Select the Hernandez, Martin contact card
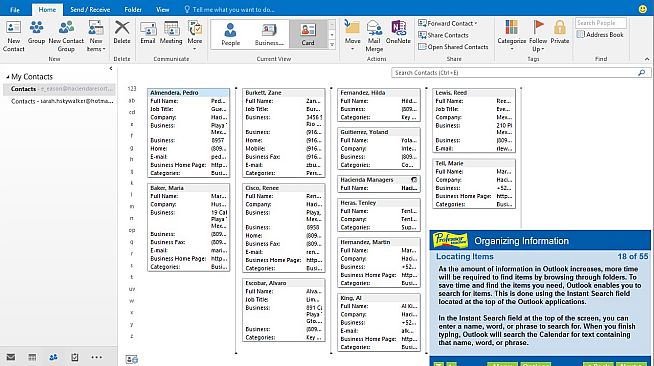This screenshot has height=366, width=654. coord(379,263)
